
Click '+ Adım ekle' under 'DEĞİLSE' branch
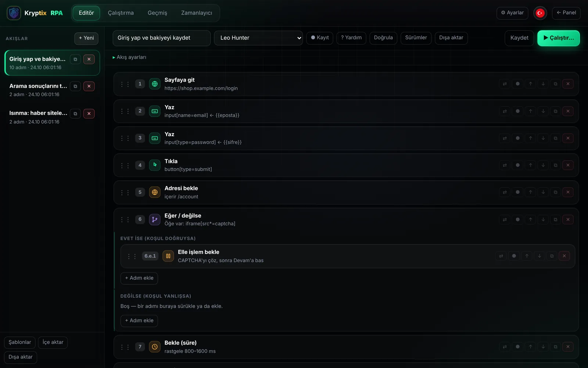139,321
